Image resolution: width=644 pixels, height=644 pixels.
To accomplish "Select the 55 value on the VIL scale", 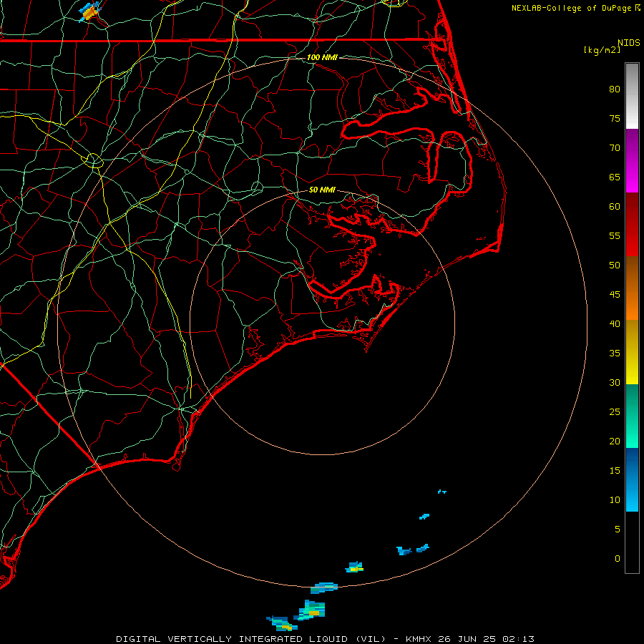I will coord(615,236).
